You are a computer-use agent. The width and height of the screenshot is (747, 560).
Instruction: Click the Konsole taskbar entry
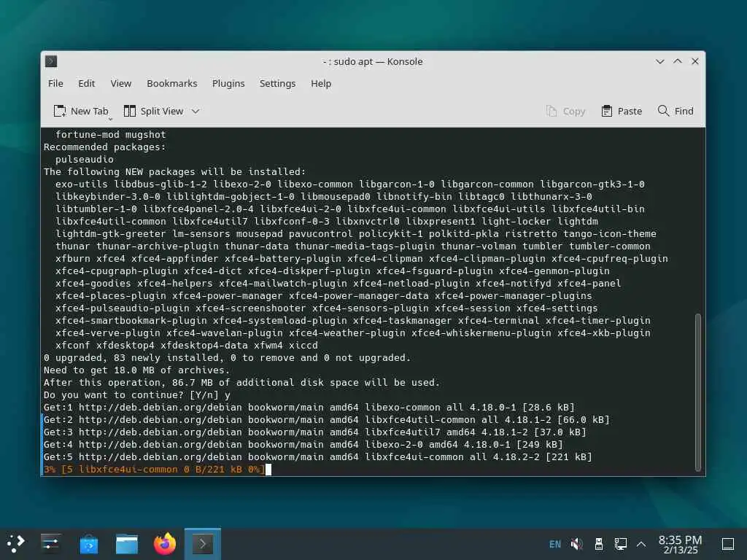point(203,544)
